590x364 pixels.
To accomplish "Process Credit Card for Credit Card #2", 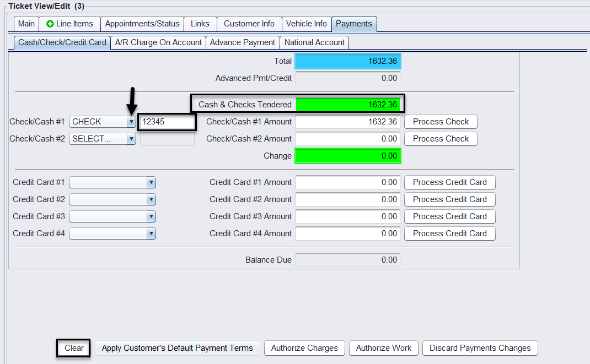I will coord(449,199).
